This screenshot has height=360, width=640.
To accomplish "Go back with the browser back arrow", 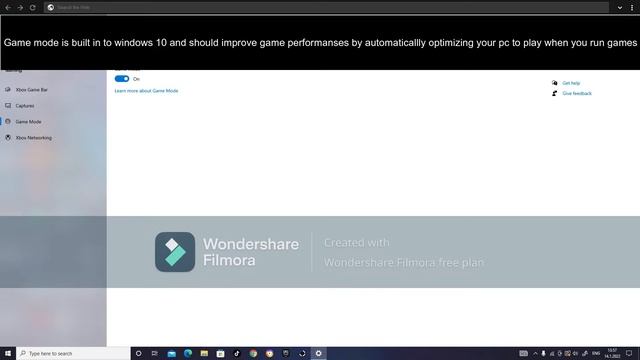I will [8, 7].
